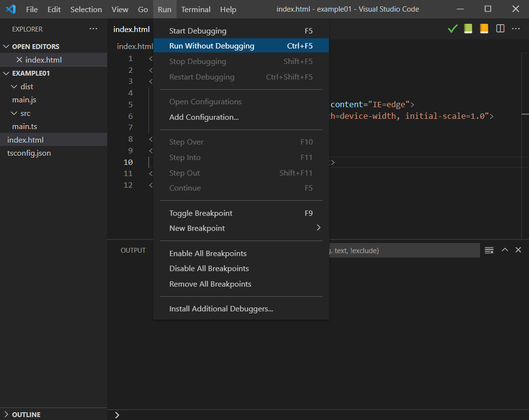Collapse the src folder
The image size is (529, 420).
click(14, 113)
